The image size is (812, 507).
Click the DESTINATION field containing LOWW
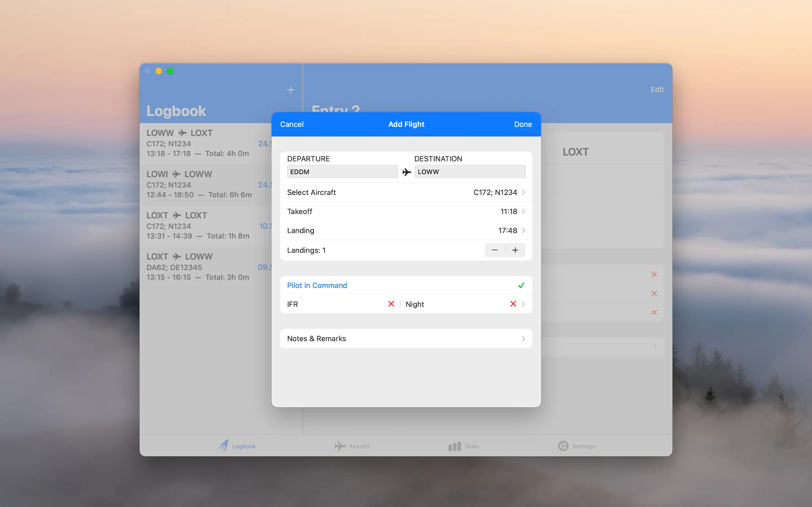470,172
